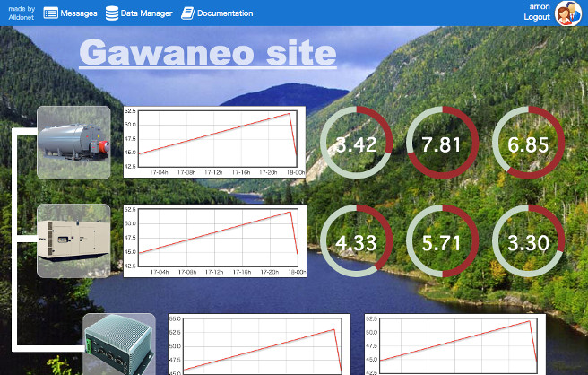Select the boiler equipment image
This screenshot has width=588, height=375.
click(73, 143)
